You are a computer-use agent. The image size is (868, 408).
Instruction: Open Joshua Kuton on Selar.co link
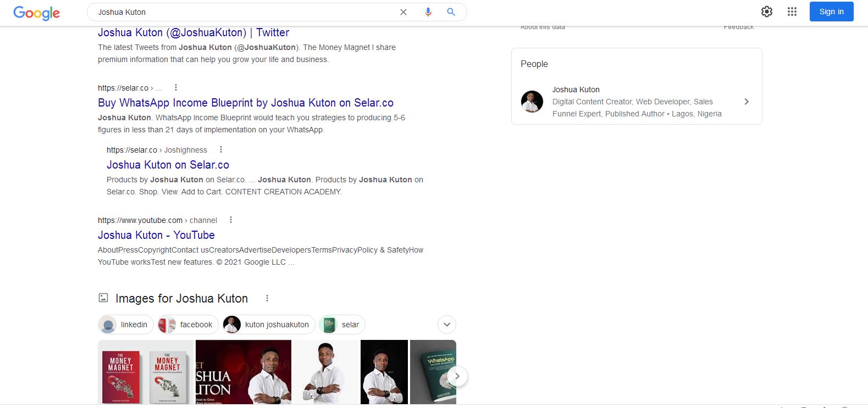[x=168, y=165]
